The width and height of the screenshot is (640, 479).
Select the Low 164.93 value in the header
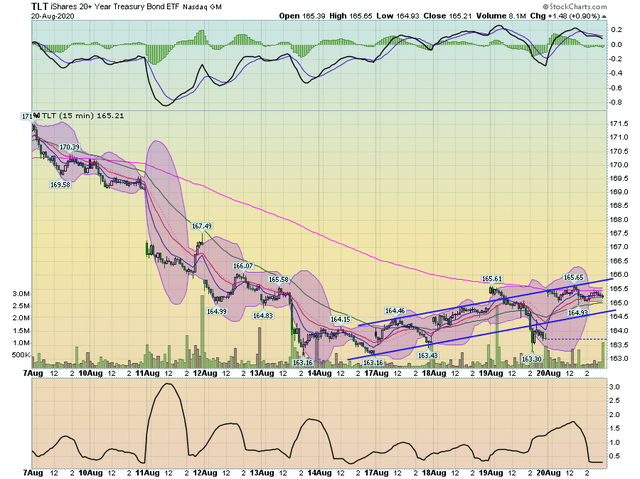point(398,16)
